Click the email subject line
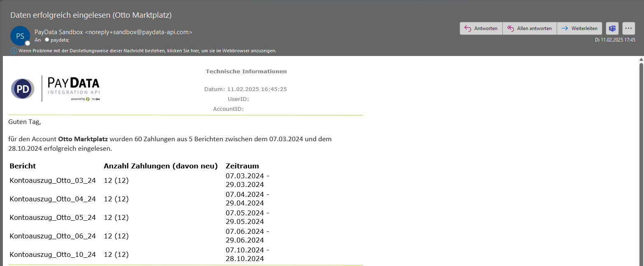The height and width of the screenshot is (266, 644). [x=91, y=15]
